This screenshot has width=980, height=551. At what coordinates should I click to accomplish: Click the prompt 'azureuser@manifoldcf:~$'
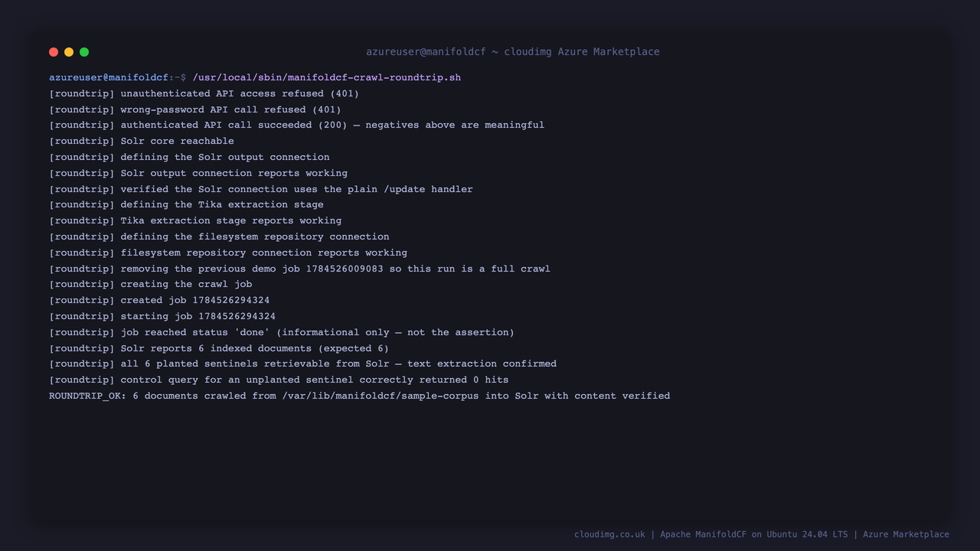[118, 77]
